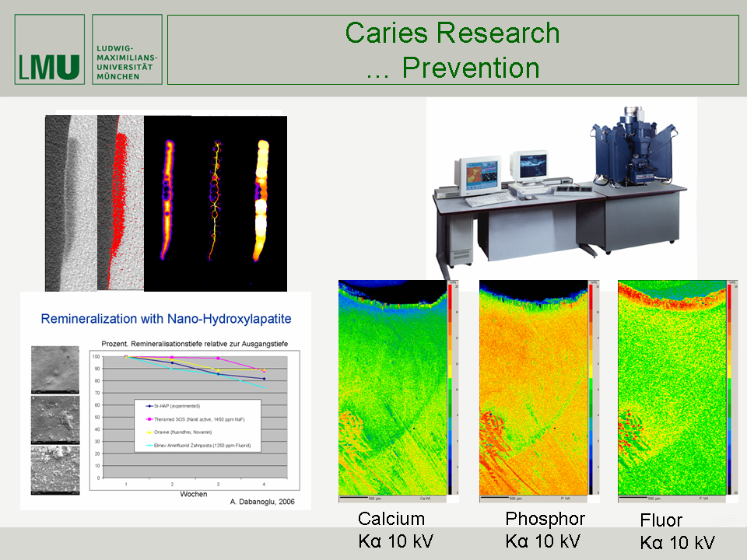This screenshot has height=560, width=747.
Task: Click the LMU logo
Action: coord(50,50)
